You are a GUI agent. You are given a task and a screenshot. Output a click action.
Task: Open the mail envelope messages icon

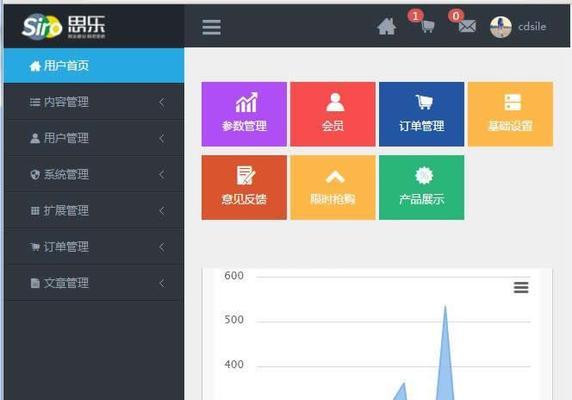pyautogui.click(x=467, y=26)
